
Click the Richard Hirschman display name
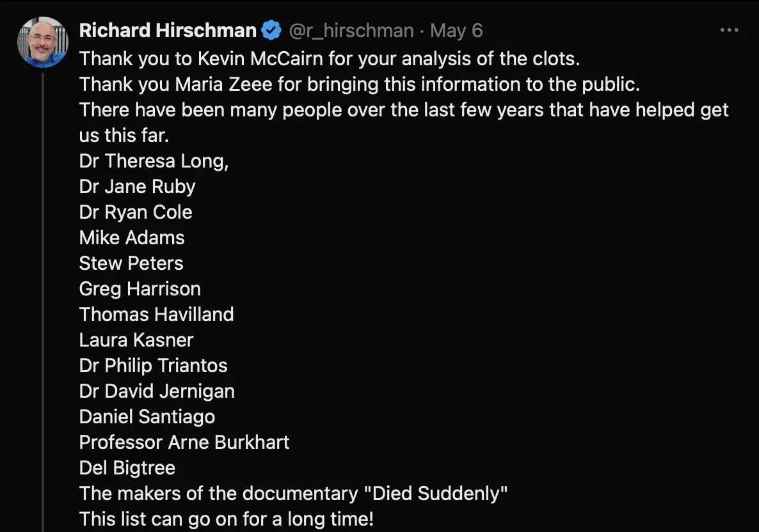coord(168,30)
